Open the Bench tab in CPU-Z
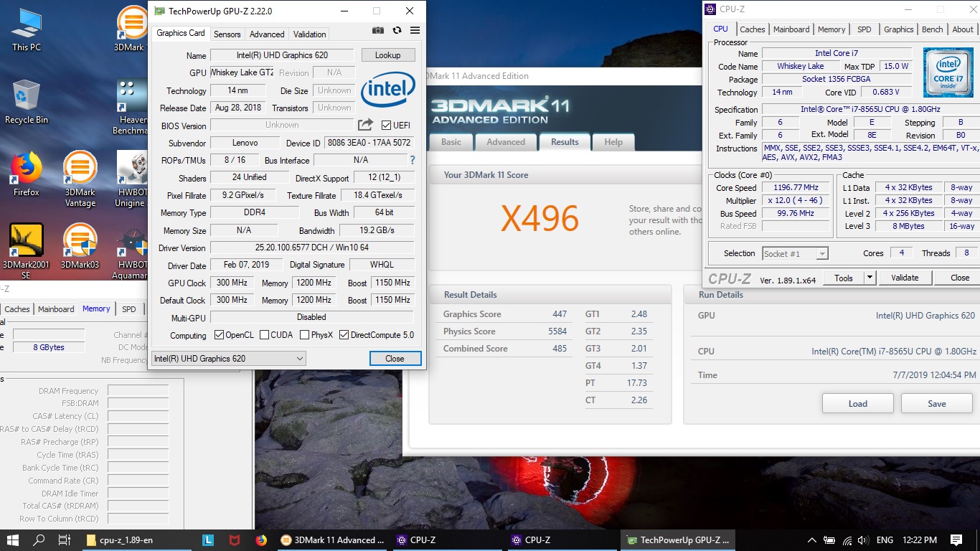 tap(933, 29)
